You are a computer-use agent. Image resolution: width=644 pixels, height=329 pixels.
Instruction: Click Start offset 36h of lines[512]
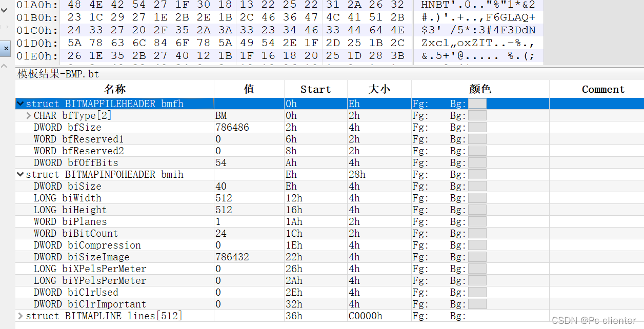[x=294, y=316]
